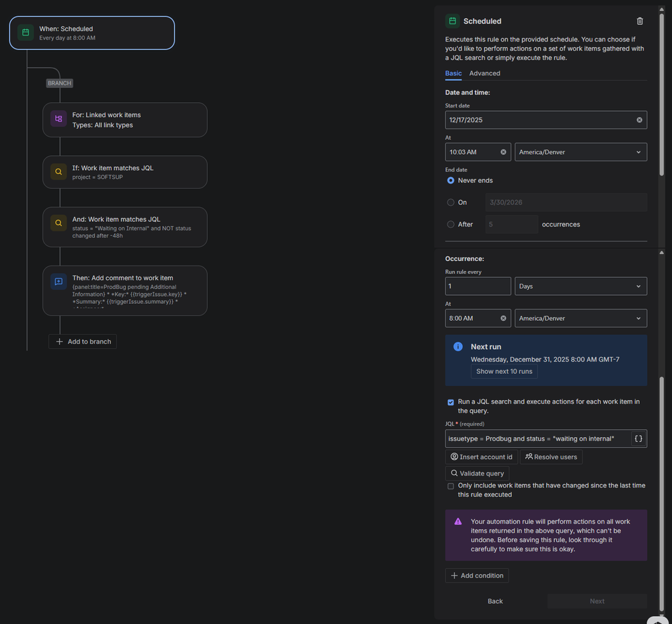
Task: Click the calendar icon in the Scheduled trigger node
Action: [x=26, y=32]
